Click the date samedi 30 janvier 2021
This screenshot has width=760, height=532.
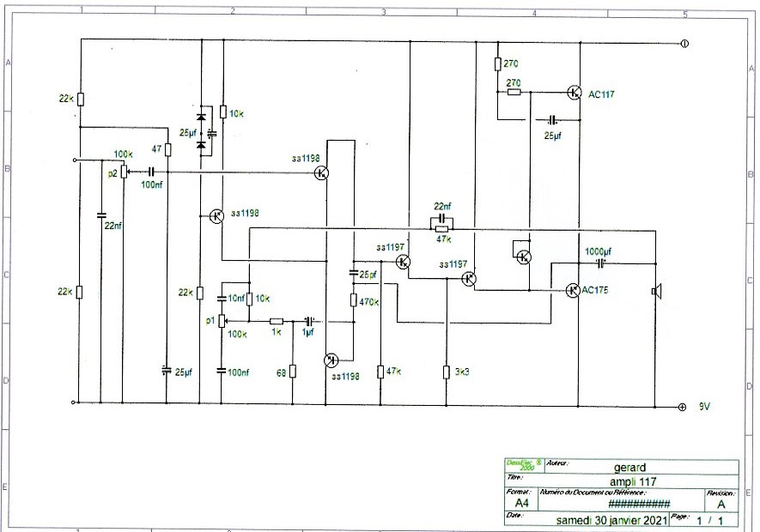611,520
